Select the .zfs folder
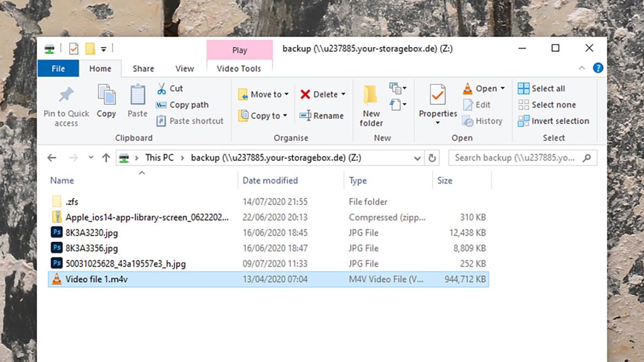Image resolution: width=644 pixels, height=362 pixels. pos(268,202)
